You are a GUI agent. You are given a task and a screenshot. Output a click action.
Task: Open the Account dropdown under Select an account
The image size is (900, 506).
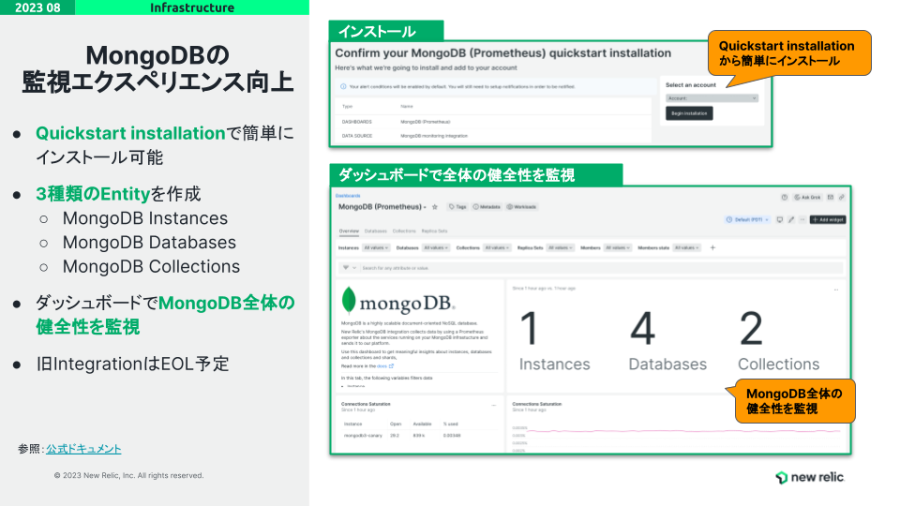[x=712, y=98]
